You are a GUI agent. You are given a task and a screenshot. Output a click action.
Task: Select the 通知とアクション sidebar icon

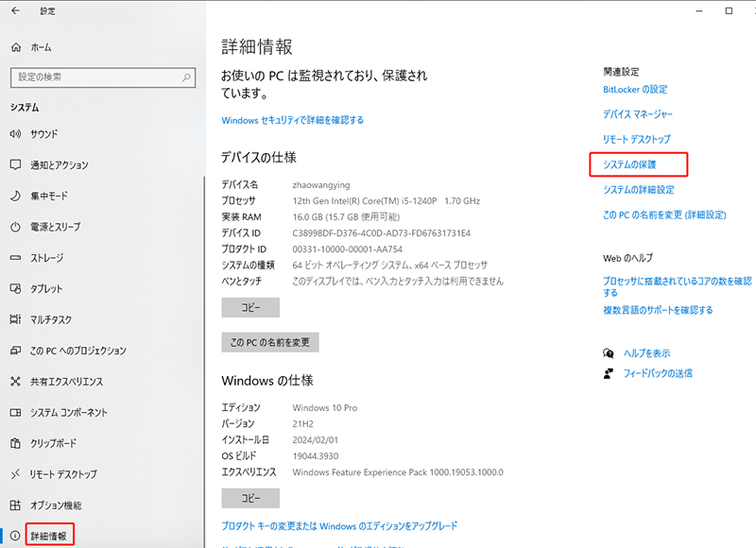tap(14, 165)
